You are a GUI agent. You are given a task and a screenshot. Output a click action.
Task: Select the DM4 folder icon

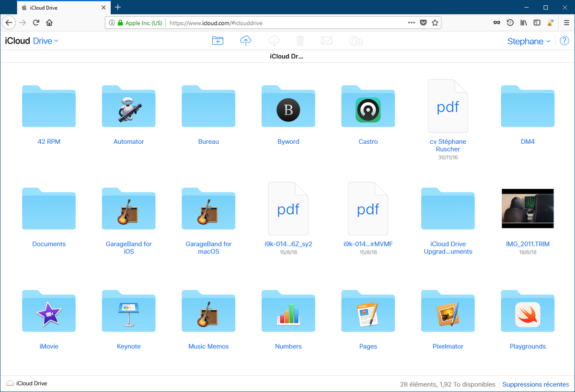(528, 106)
